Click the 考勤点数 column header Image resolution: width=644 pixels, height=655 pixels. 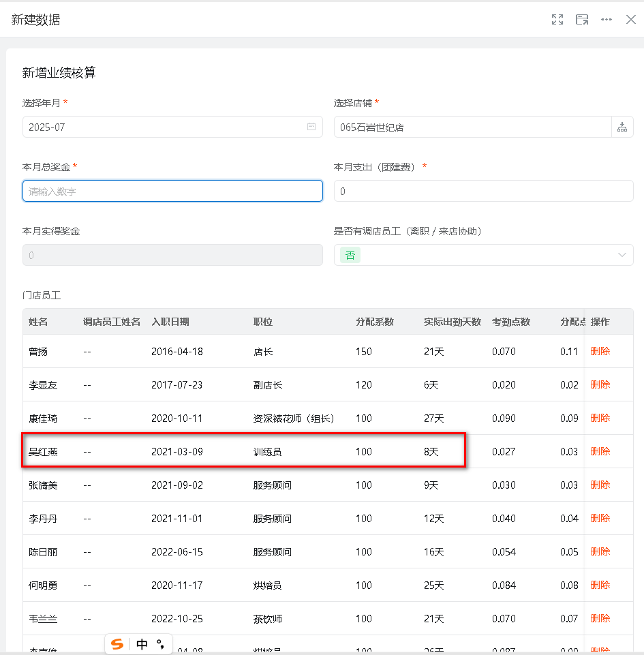[511, 322]
